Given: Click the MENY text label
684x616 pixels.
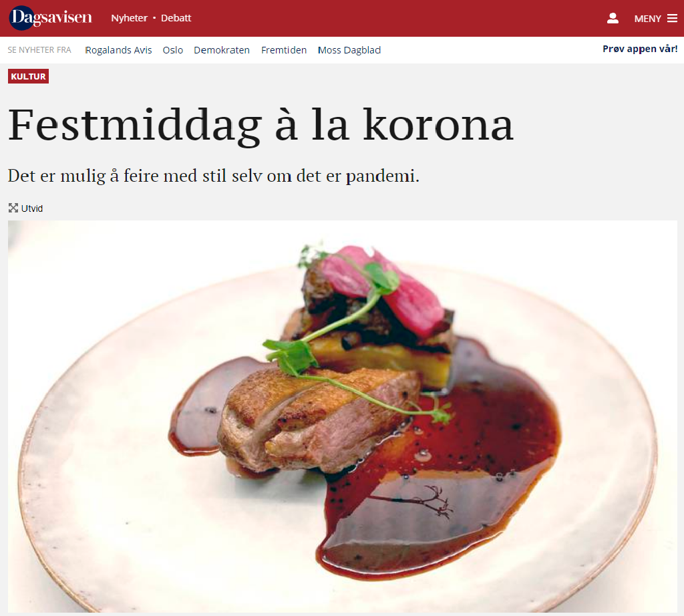Looking at the screenshot, I should (x=647, y=19).
